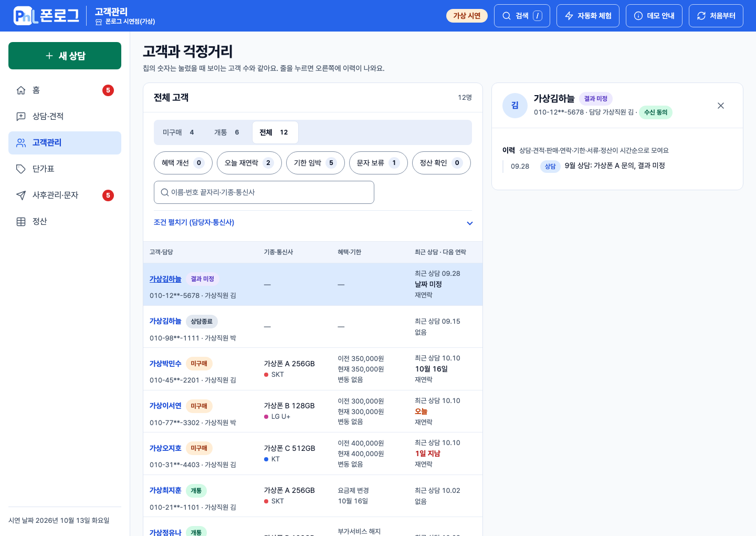Image resolution: width=756 pixels, height=536 pixels.
Task: Click the 상담 tag in 09.28 history
Action: point(550,167)
